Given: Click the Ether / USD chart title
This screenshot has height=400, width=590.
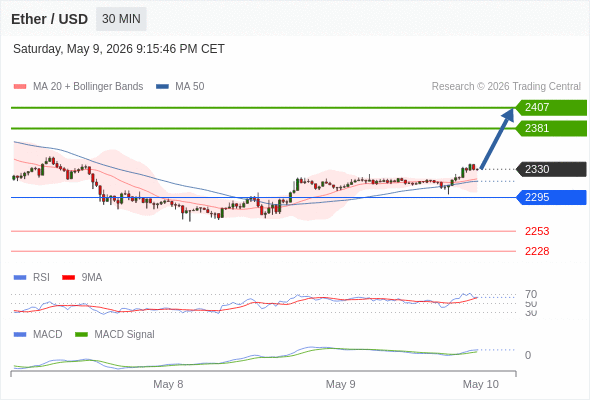Looking at the screenshot, I should point(49,19).
